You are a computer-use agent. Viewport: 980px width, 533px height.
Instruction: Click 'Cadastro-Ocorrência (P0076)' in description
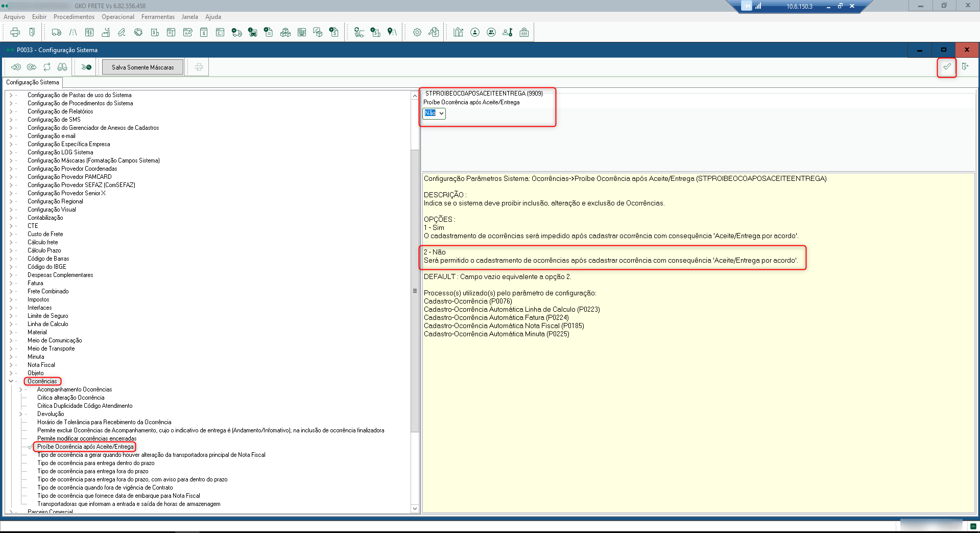pos(468,301)
